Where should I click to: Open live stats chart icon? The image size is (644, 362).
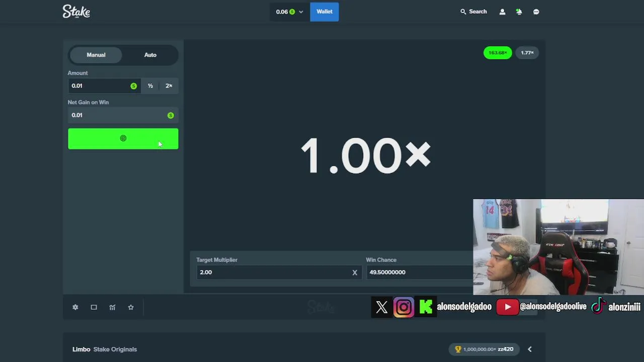(112, 307)
